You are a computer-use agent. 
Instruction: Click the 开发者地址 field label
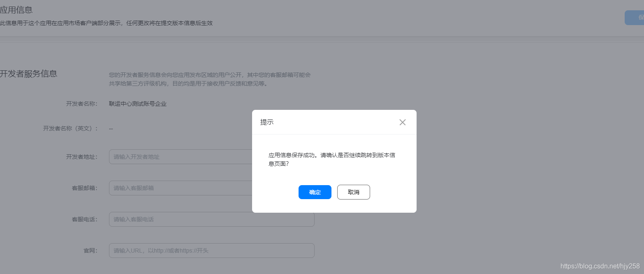click(82, 157)
